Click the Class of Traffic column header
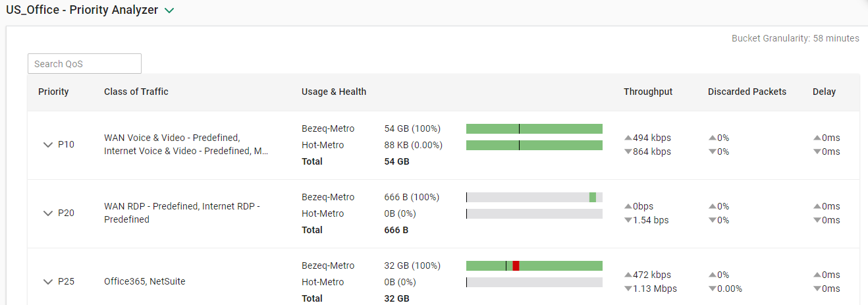The image size is (868, 305). click(x=136, y=92)
